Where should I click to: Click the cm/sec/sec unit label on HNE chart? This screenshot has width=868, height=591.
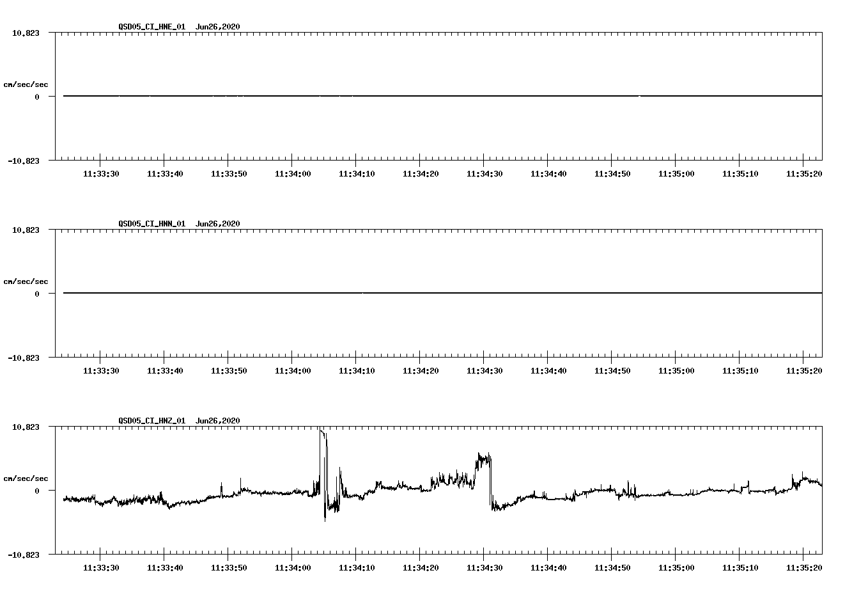point(26,84)
